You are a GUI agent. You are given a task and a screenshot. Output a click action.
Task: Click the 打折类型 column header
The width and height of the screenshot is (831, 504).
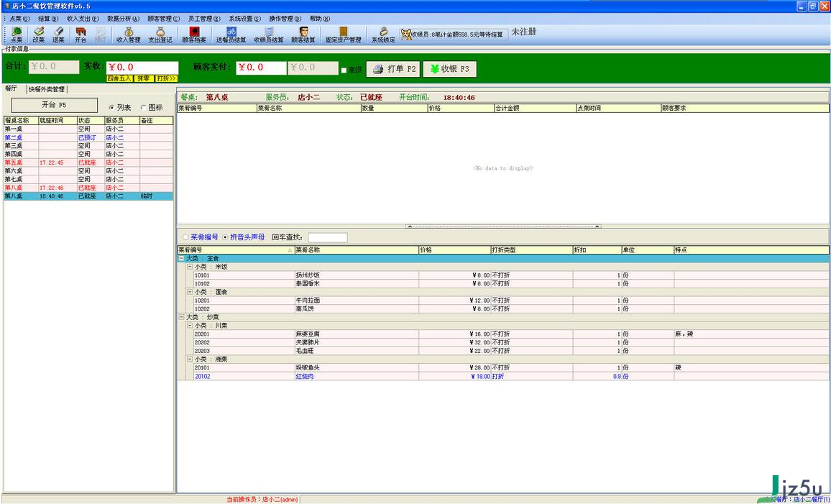(x=531, y=249)
